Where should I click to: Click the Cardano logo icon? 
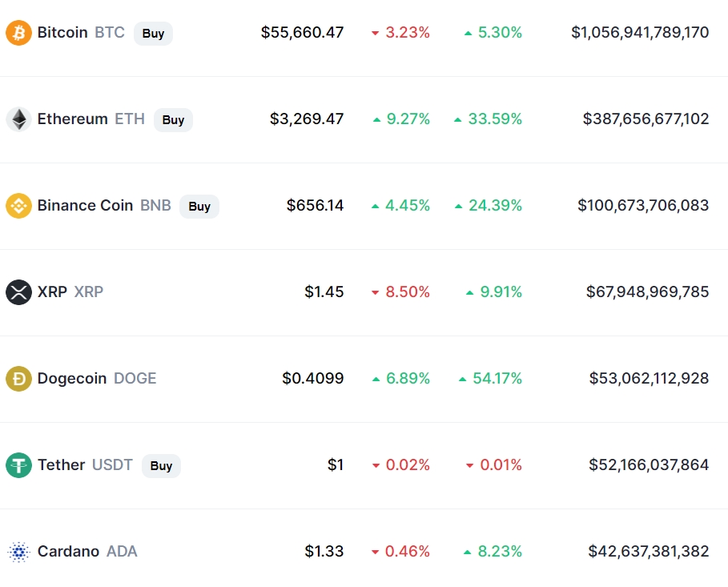click(x=18, y=552)
